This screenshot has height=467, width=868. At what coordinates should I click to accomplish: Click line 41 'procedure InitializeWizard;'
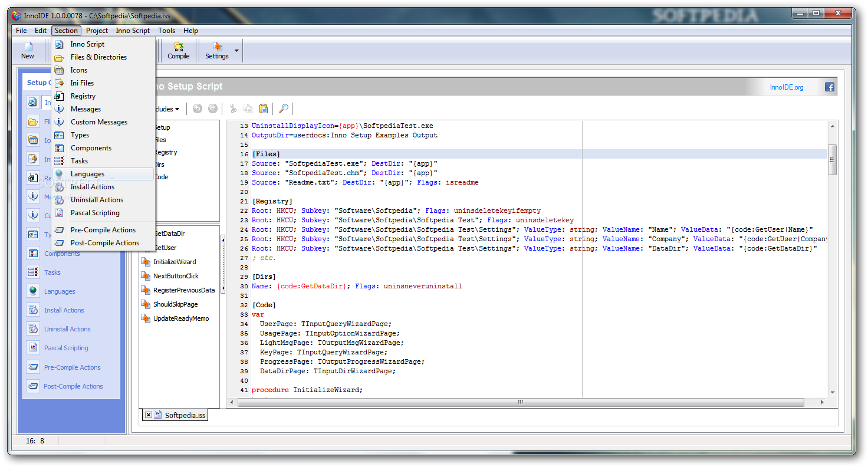coord(307,390)
